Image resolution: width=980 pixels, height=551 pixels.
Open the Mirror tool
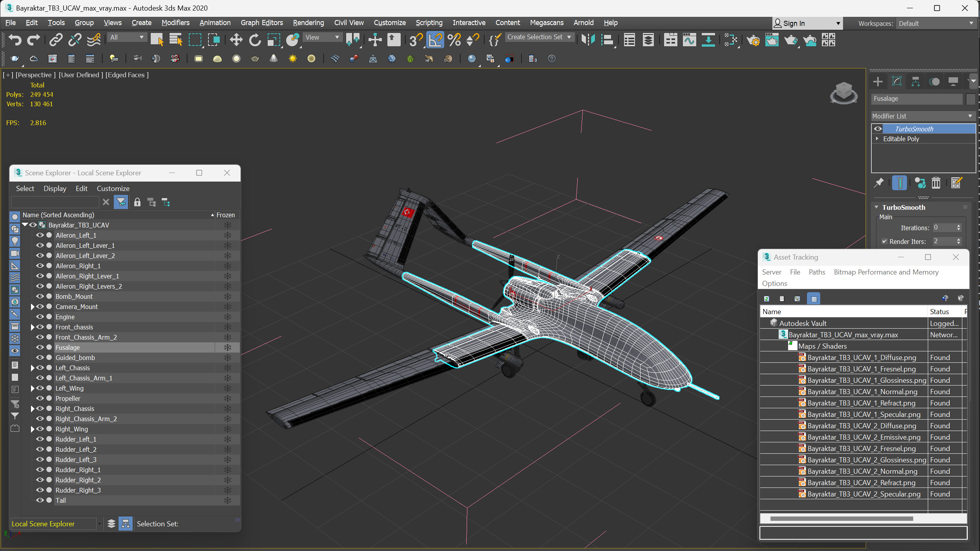[588, 40]
